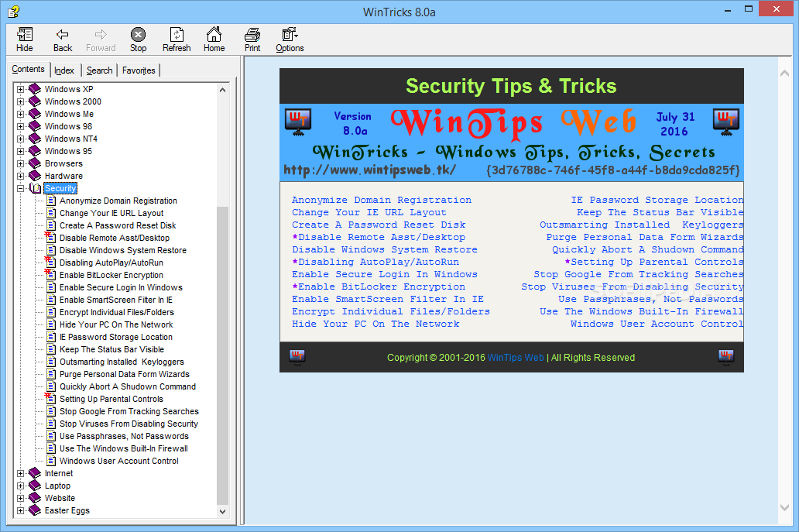Switch to the Contents tab
The image size is (799, 532).
28,69
